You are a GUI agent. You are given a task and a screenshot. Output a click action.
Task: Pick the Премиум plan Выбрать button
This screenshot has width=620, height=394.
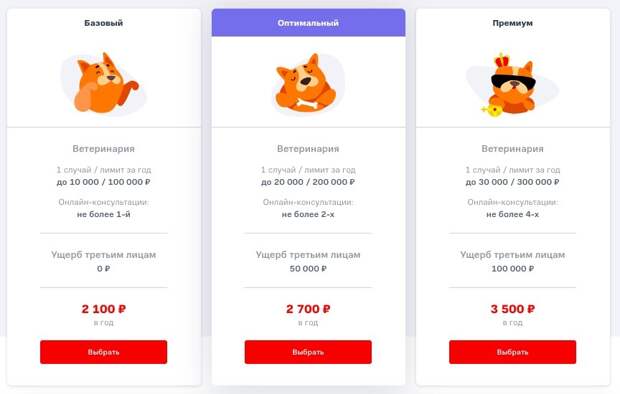click(512, 352)
